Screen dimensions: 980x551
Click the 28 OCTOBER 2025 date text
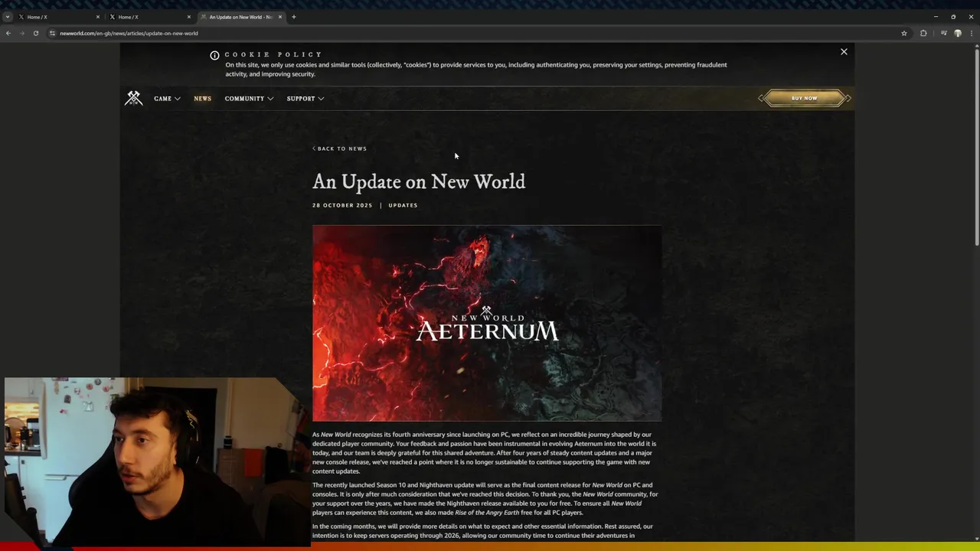342,205
